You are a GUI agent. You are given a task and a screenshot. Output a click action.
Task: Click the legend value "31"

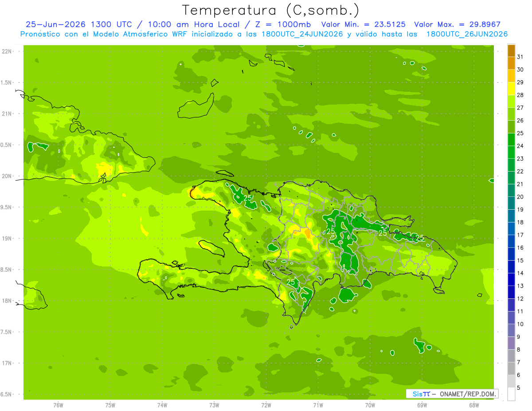point(520,57)
